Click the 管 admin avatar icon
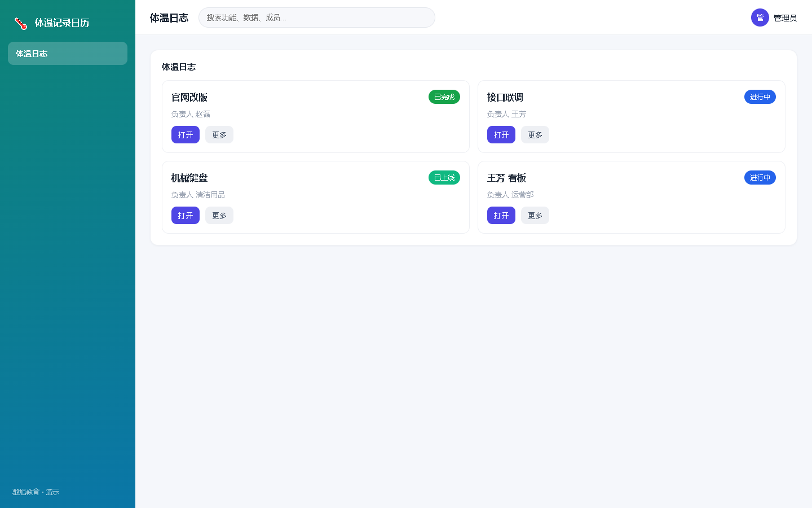Viewport: 812px width, 508px height. 760,17
